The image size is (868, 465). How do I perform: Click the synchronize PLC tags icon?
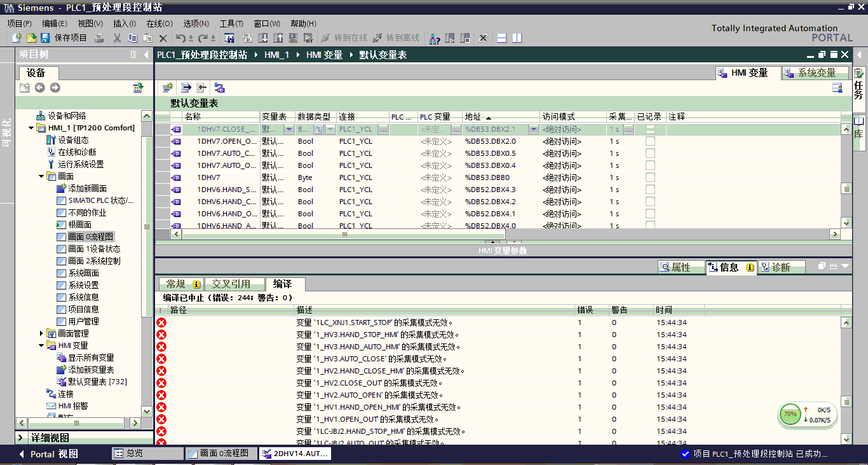tap(219, 88)
